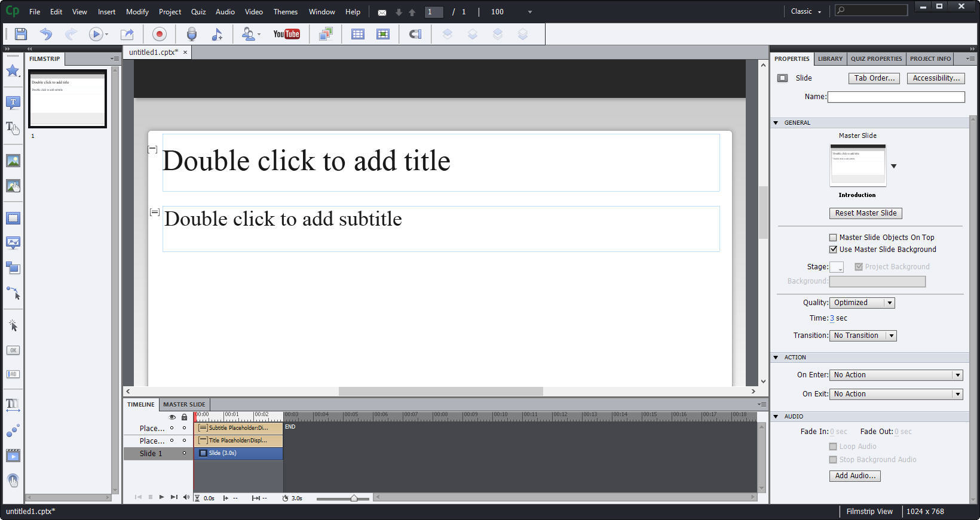The height and width of the screenshot is (520, 980).
Task: Click the overlapping colored squares icon
Action: tap(326, 34)
